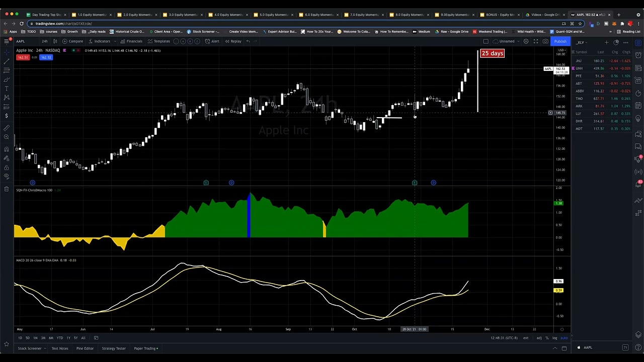Open the advanced view pie chart icon in watchlist header
The image size is (644, 362).
pyautogui.click(x=616, y=43)
